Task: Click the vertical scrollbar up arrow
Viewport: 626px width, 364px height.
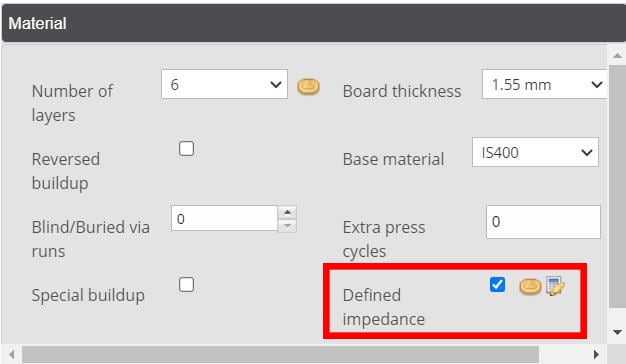Action: tap(617, 55)
